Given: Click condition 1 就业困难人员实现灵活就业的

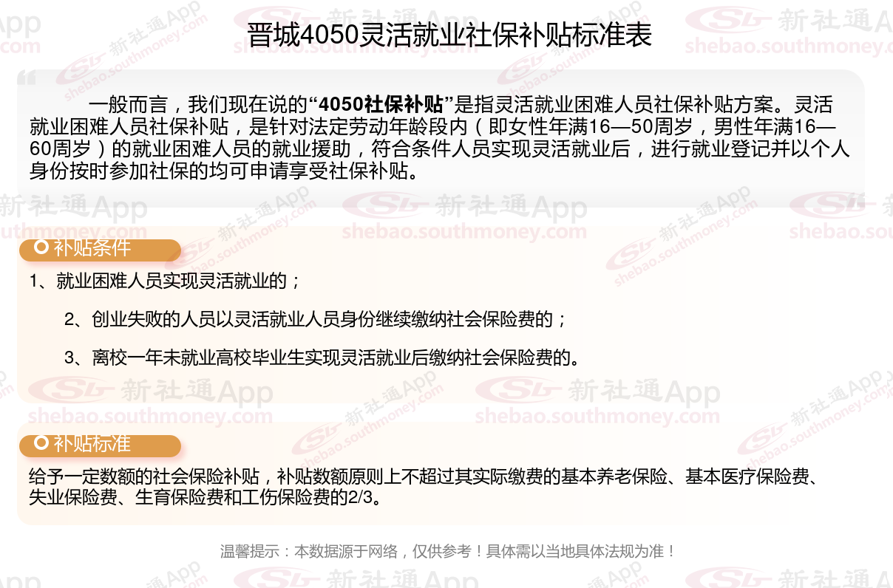Looking at the screenshot, I should (x=166, y=281).
